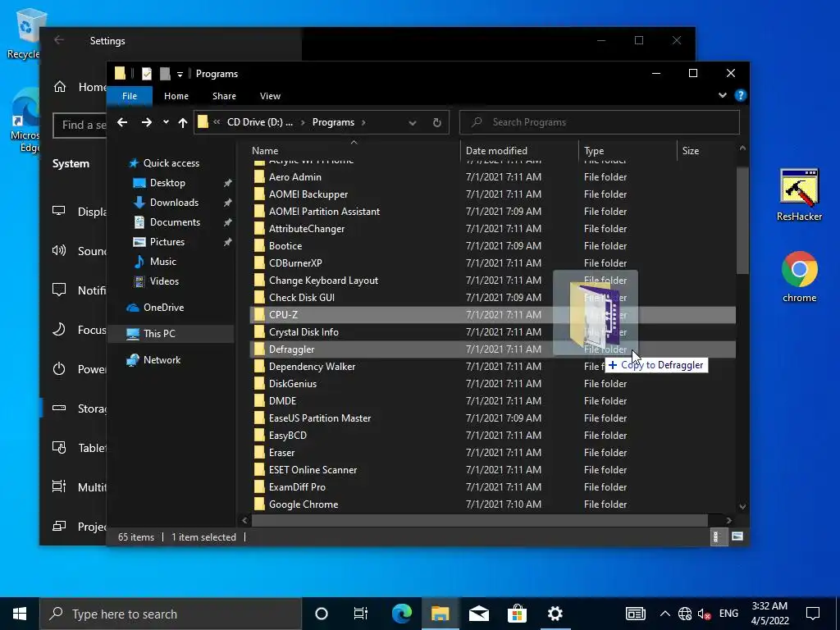Open the chrome desktop shortcut
840x630 pixels.
click(x=799, y=276)
